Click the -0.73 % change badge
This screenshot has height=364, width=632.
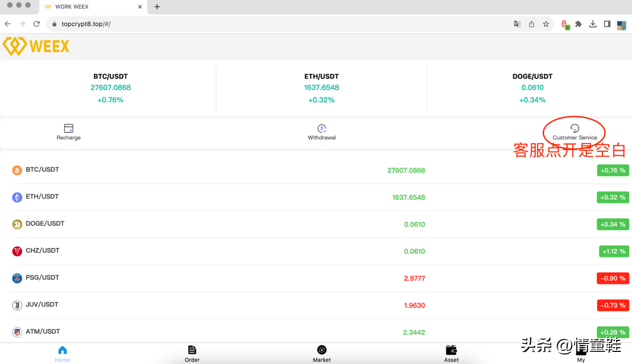(613, 305)
